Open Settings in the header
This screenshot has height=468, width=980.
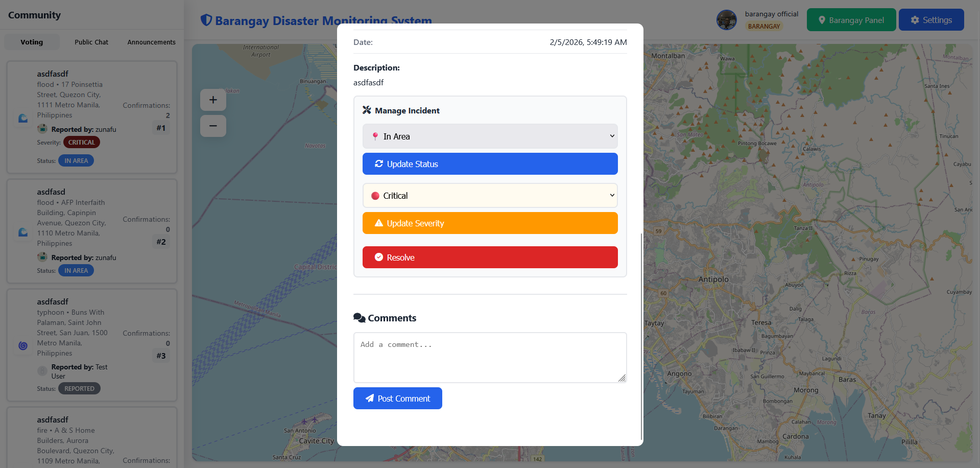931,20
